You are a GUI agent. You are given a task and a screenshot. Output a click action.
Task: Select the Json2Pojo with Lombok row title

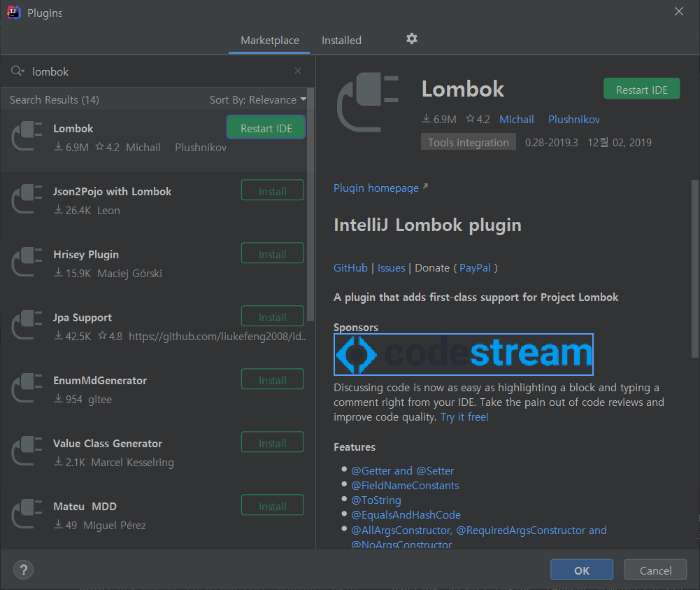(112, 192)
